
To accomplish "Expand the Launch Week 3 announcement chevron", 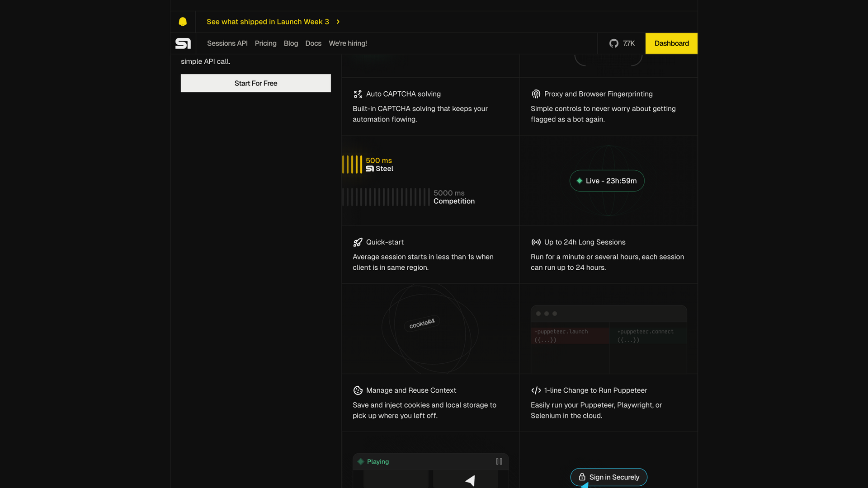I will [338, 22].
